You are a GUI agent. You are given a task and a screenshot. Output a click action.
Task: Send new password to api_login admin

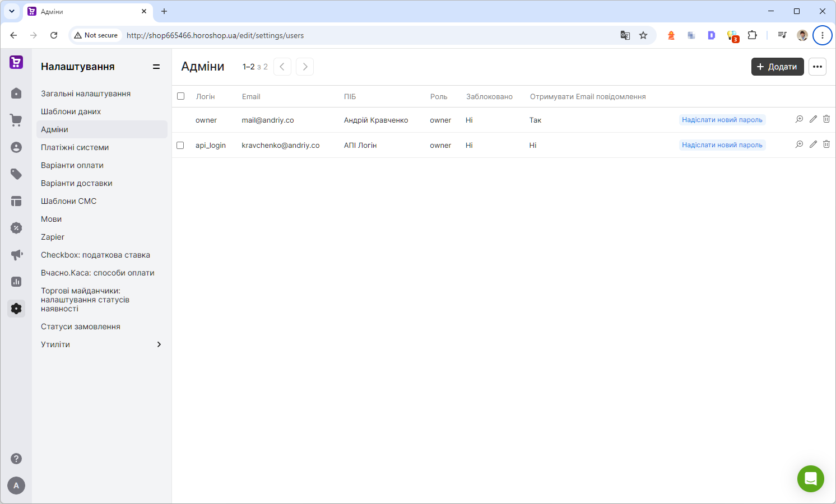[x=722, y=145]
